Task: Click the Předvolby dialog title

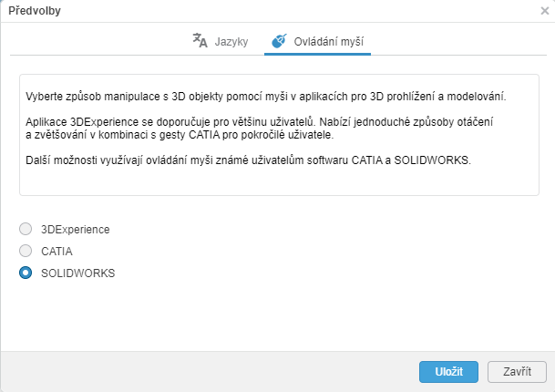Action: coord(35,11)
